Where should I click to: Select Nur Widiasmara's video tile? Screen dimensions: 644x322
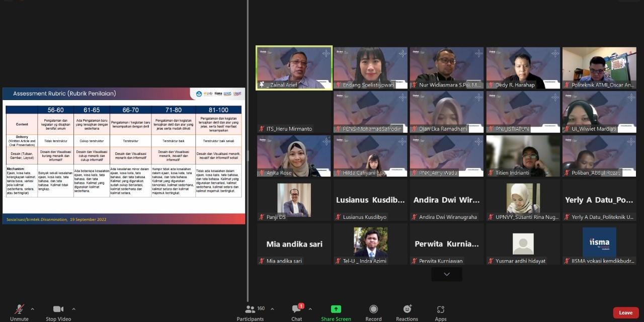click(447, 68)
